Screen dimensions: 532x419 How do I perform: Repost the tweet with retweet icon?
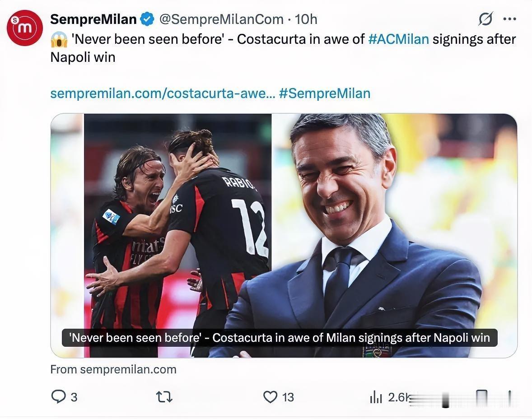coord(164,396)
